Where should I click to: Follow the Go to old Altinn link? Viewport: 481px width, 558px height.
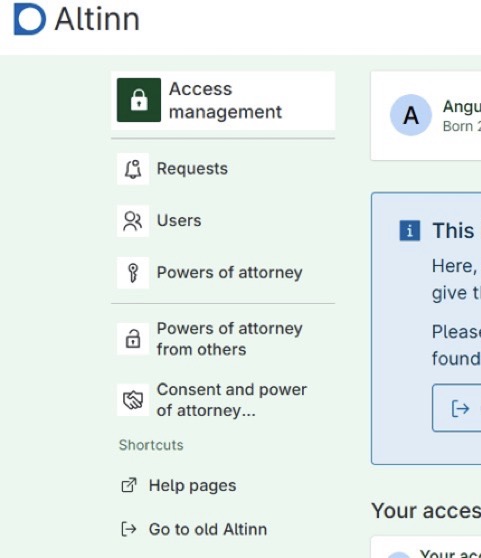194,529
